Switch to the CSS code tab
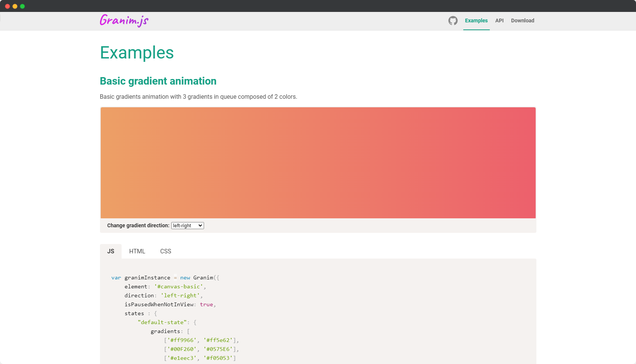 tap(166, 251)
